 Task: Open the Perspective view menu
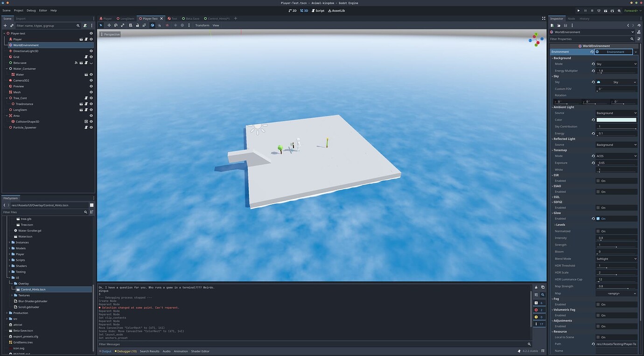[110, 35]
